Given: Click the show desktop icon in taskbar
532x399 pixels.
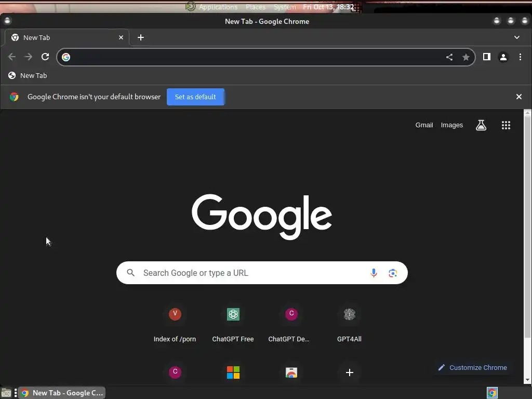Looking at the screenshot, I should [6, 393].
